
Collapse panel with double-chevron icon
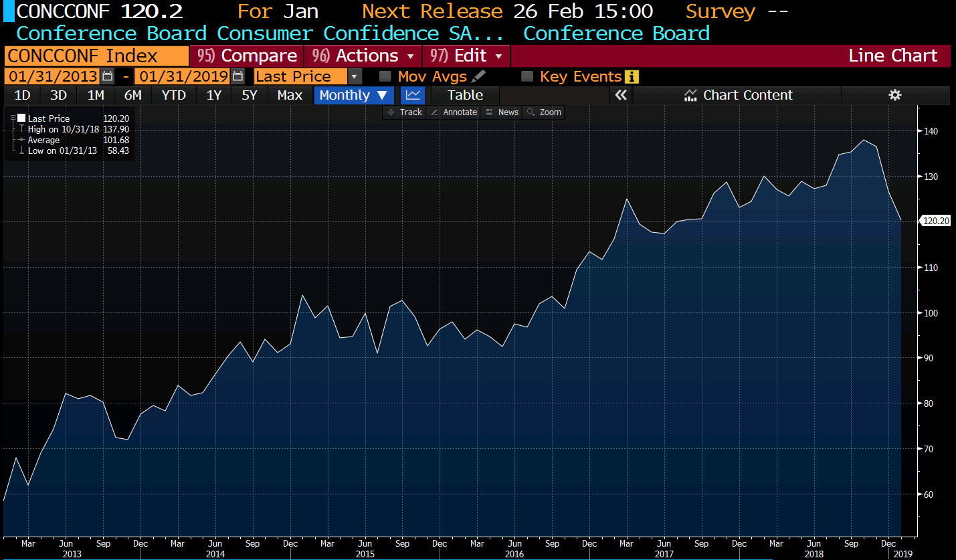621,95
